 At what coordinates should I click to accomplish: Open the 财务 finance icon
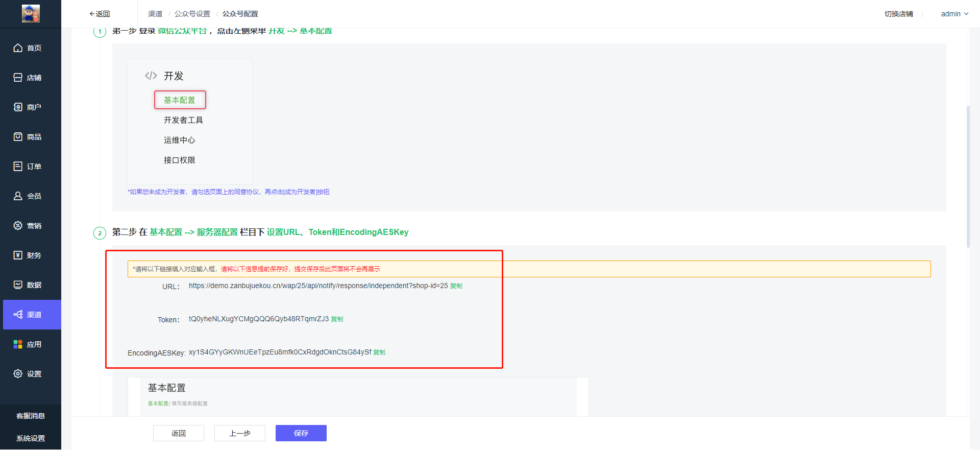(x=18, y=255)
